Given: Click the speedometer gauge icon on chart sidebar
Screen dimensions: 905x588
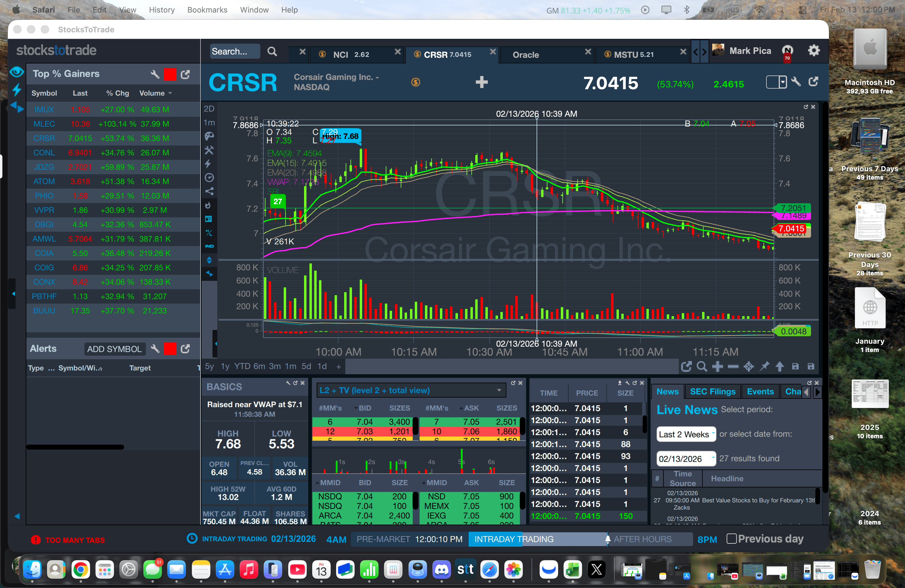Looking at the screenshot, I should coord(209,178).
